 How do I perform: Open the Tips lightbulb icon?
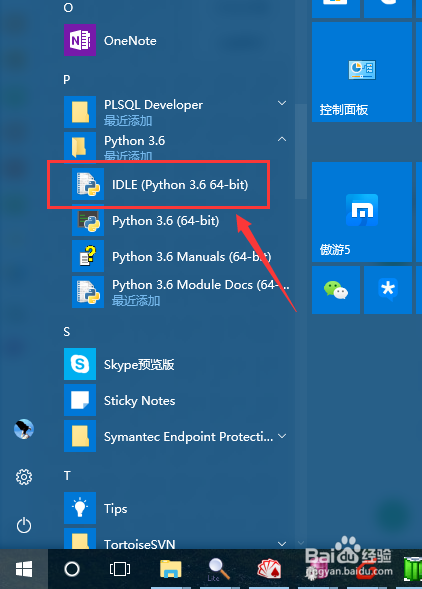click(80, 508)
